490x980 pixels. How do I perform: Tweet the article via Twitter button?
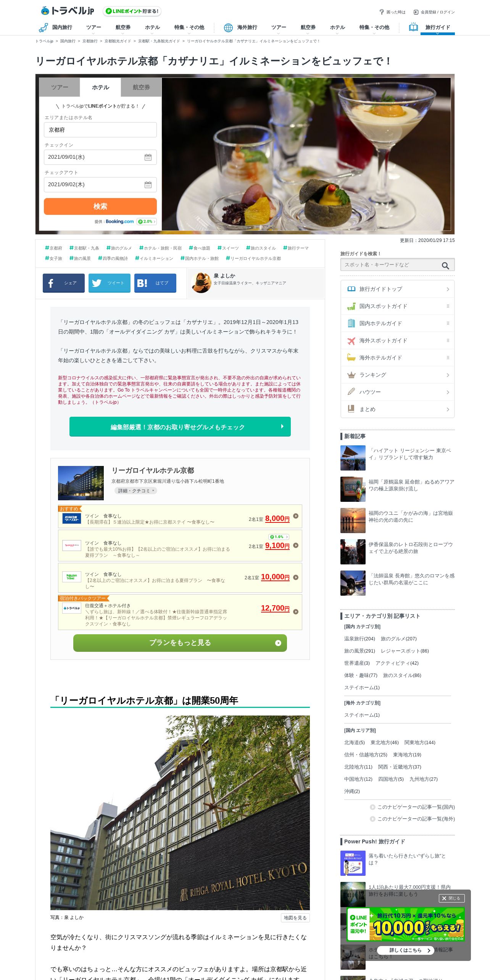(x=110, y=283)
